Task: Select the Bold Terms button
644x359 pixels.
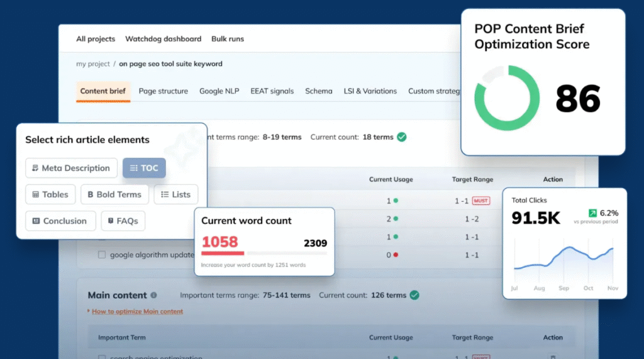Action: (x=114, y=194)
